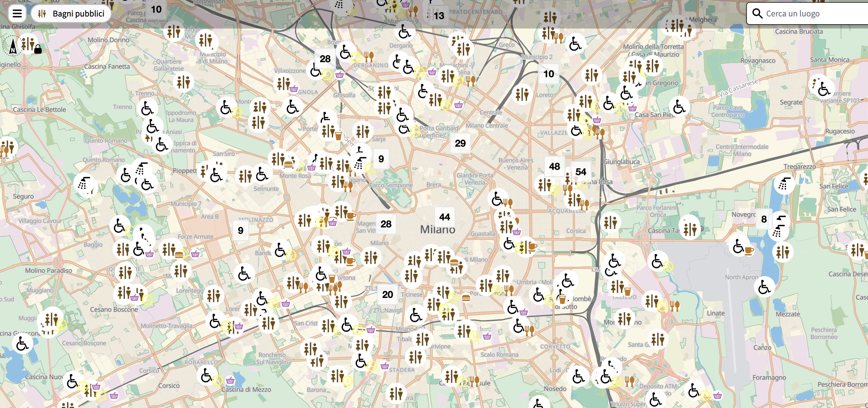
Task: Open cluster 44 above Milano label
Action: click(444, 217)
